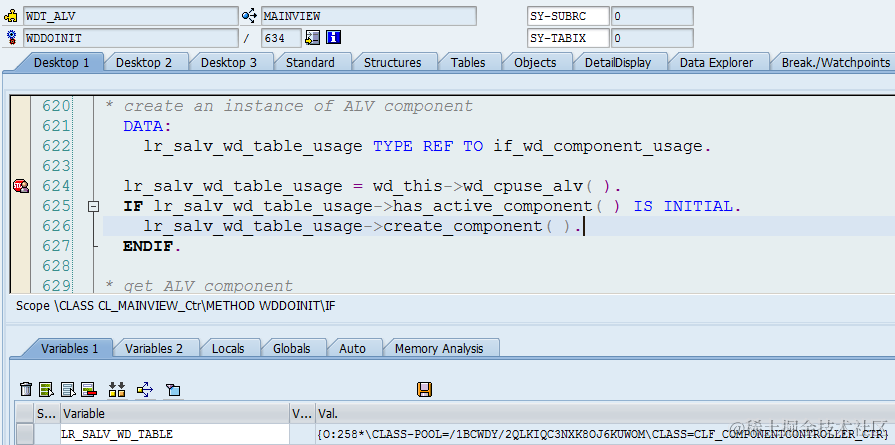Click line number 624 in the gutter
Screen dimensions: 895x445
tap(56, 186)
